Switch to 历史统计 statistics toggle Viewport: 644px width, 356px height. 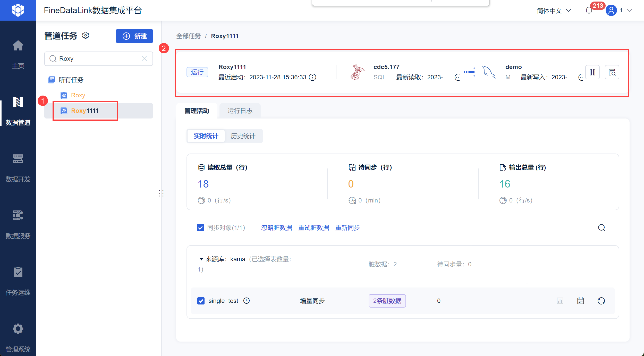pos(243,136)
